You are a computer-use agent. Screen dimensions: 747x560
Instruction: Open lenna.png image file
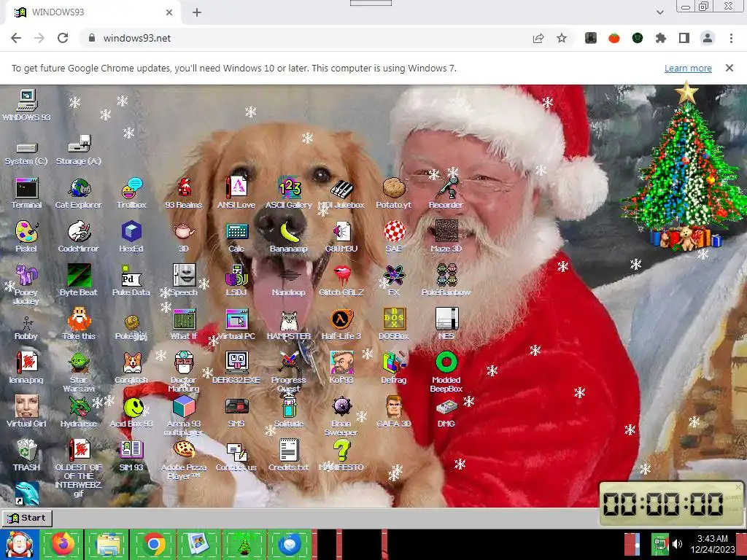tap(26, 367)
